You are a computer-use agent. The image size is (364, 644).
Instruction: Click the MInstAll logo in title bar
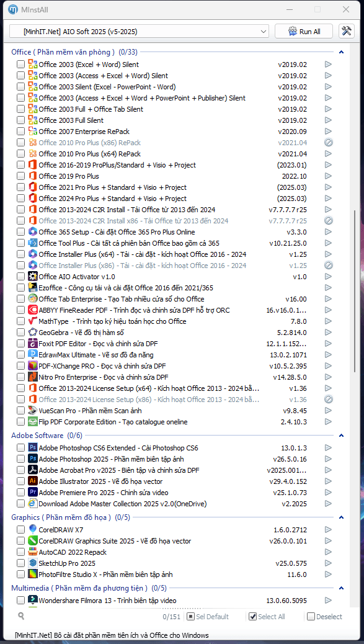tap(13, 9)
